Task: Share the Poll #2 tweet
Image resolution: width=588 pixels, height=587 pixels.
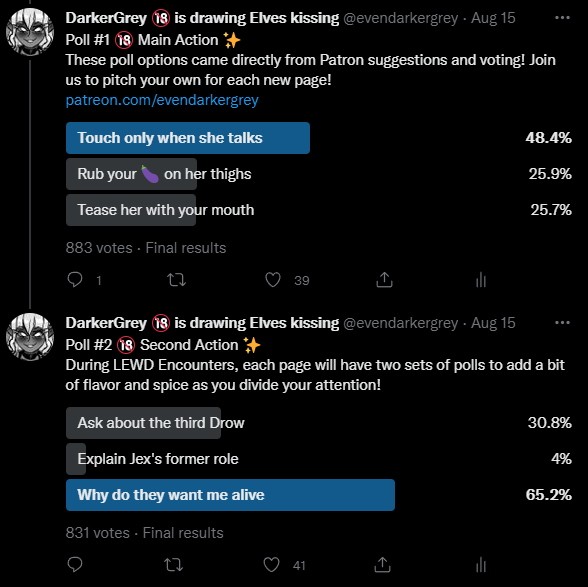Action: coord(382,564)
